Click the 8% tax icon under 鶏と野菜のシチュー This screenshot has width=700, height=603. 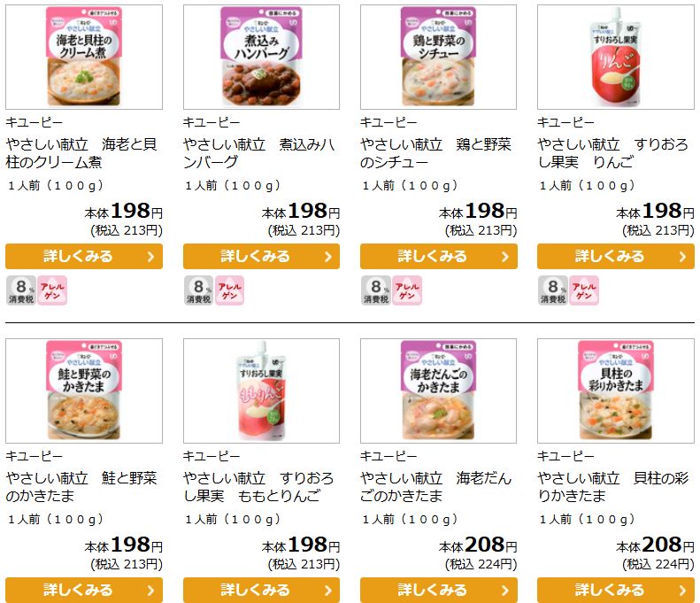(376, 290)
